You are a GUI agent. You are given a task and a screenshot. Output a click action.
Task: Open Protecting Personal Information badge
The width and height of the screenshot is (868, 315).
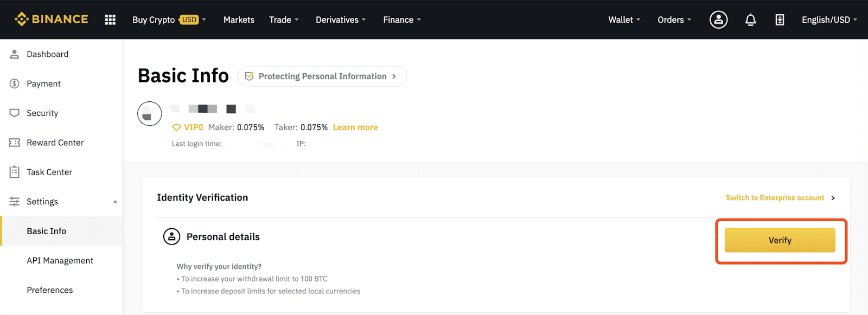click(x=322, y=76)
